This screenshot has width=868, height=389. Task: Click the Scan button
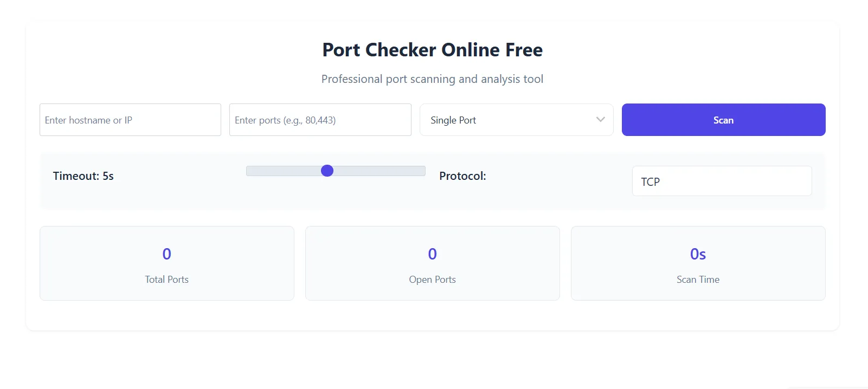coord(723,120)
